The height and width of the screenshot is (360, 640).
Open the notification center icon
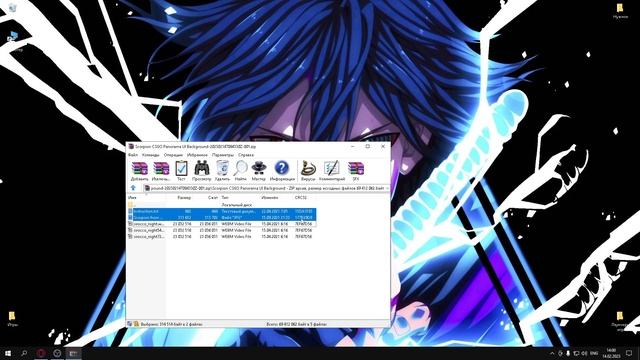coord(629,353)
